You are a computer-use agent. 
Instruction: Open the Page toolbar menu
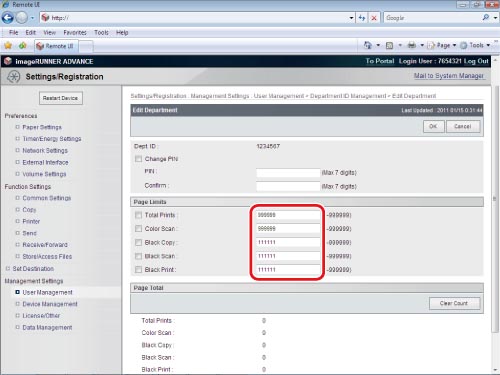442,45
